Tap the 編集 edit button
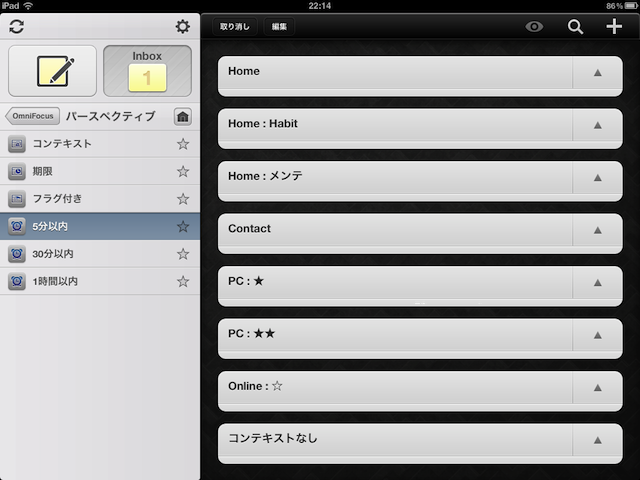 pos(279,27)
